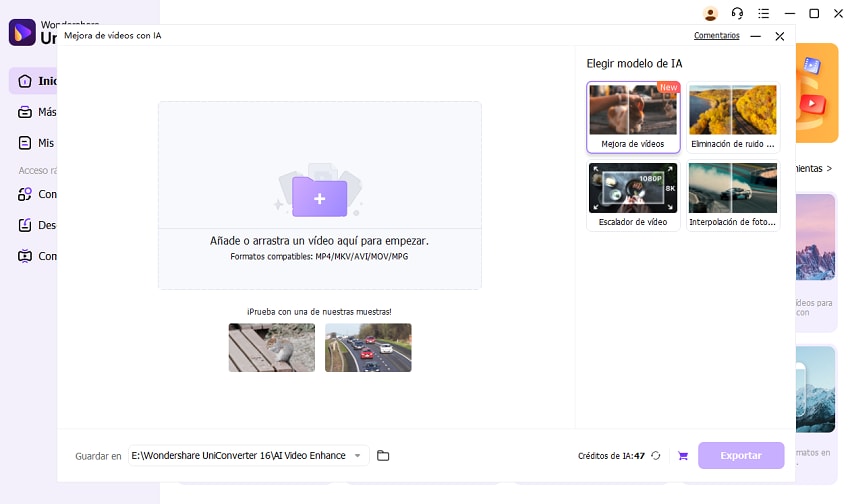The width and height of the screenshot is (850, 504).
Task: Click the Comentarios feedback link
Action: (x=717, y=36)
